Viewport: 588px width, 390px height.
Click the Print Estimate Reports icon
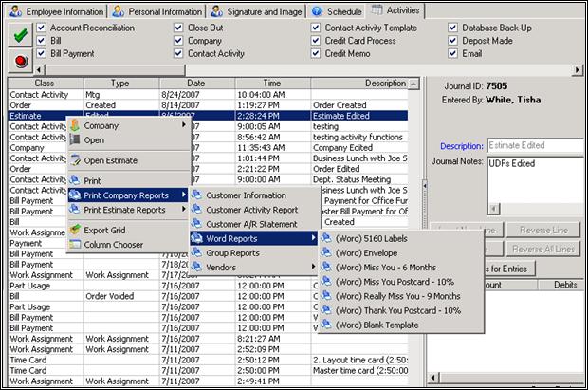tap(75, 210)
